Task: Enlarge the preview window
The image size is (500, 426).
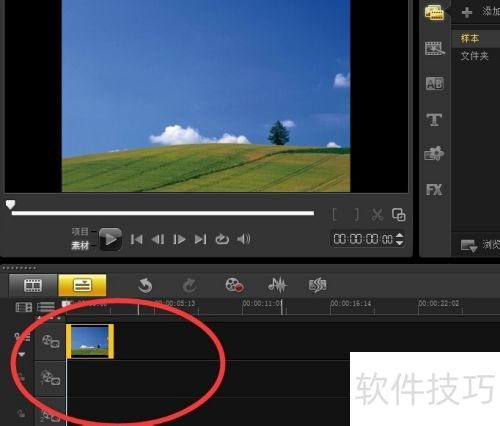Action: [x=399, y=215]
